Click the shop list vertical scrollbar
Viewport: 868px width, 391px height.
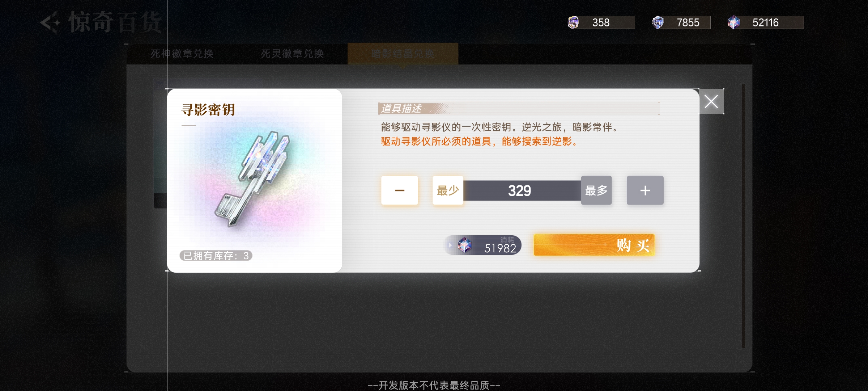pos(744,216)
